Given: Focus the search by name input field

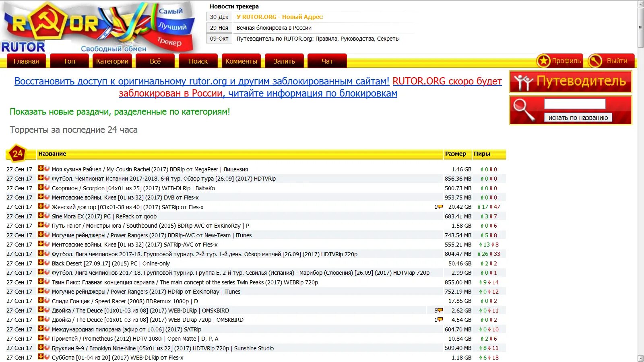Looking at the screenshot, I should 575,104.
